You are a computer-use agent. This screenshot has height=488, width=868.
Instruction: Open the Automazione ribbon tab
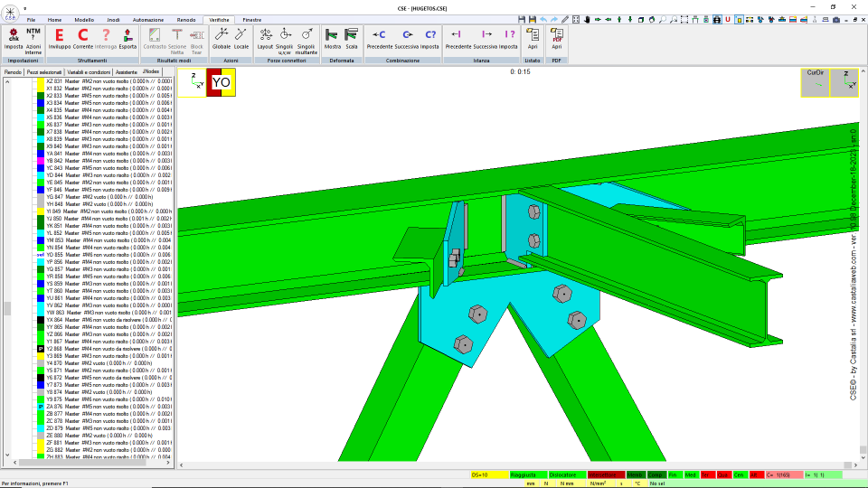[x=148, y=20]
